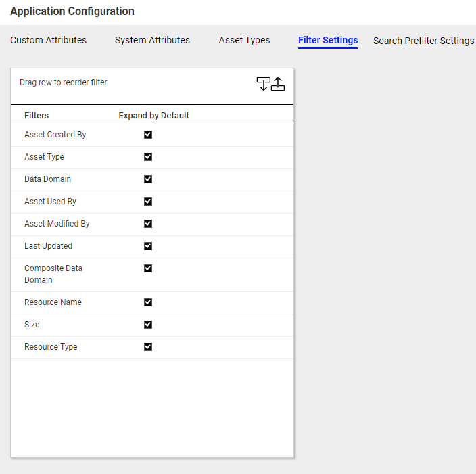Click the export filter settings icon

click(278, 84)
